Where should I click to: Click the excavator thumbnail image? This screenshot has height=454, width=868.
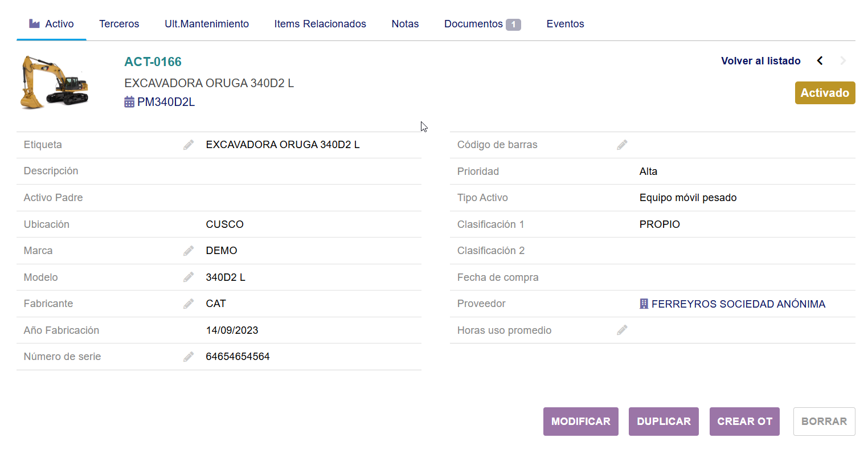[54, 81]
